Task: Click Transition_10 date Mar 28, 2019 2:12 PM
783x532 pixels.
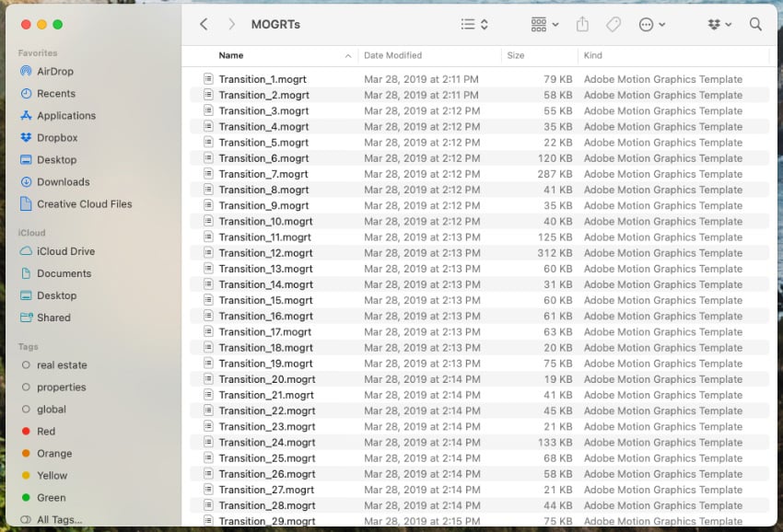Action: (422, 221)
